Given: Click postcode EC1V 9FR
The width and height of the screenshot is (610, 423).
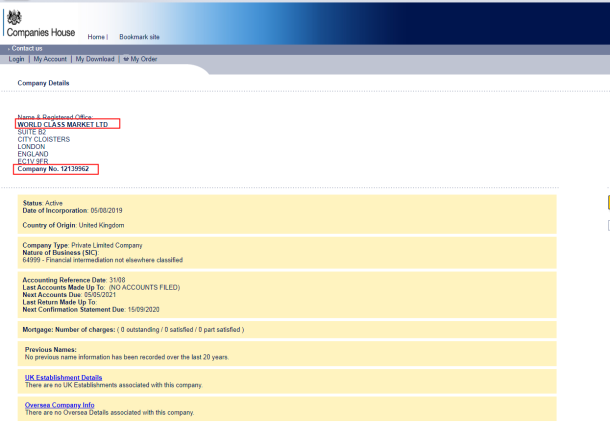Looking at the screenshot, I should point(33,161).
